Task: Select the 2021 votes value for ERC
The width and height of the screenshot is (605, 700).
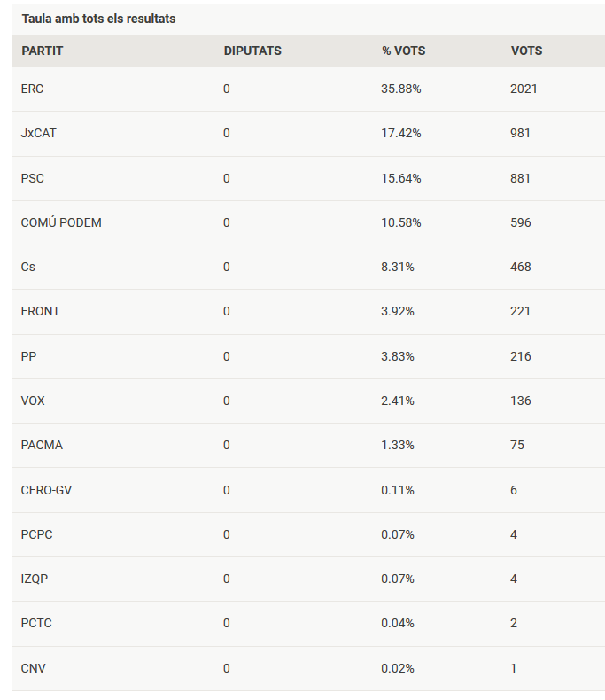Action: (x=524, y=89)
